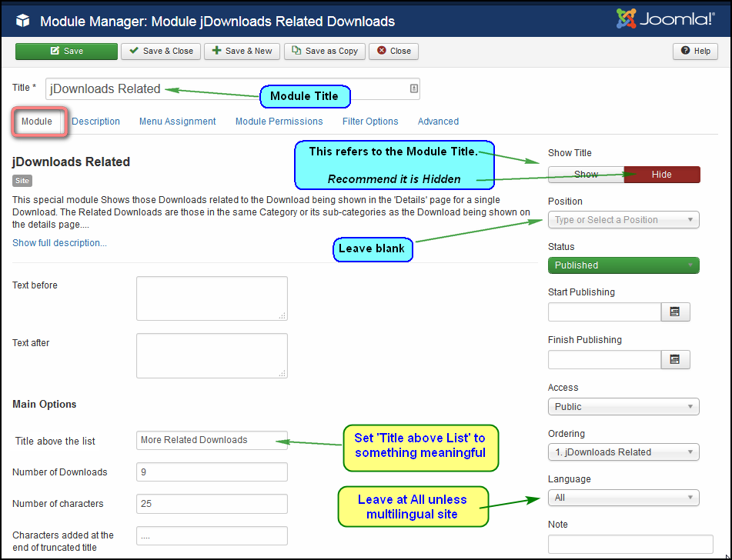Set Show Title to Hide
The width and height of the screenshot is (732, 560).
point(662,175)
